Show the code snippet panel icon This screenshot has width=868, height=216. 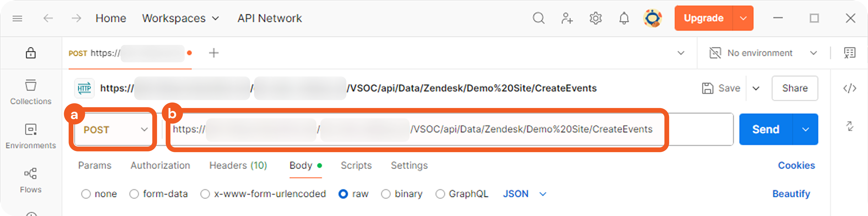[x=849, y=88]
